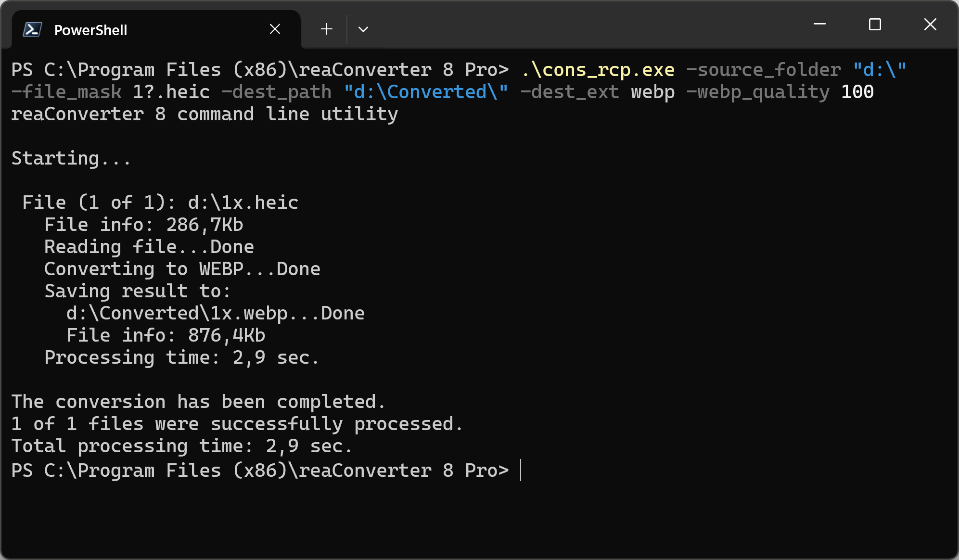Select the PowerShell tab title
The width and height of the screenshot is (959, 560).
tap(90, 30)
